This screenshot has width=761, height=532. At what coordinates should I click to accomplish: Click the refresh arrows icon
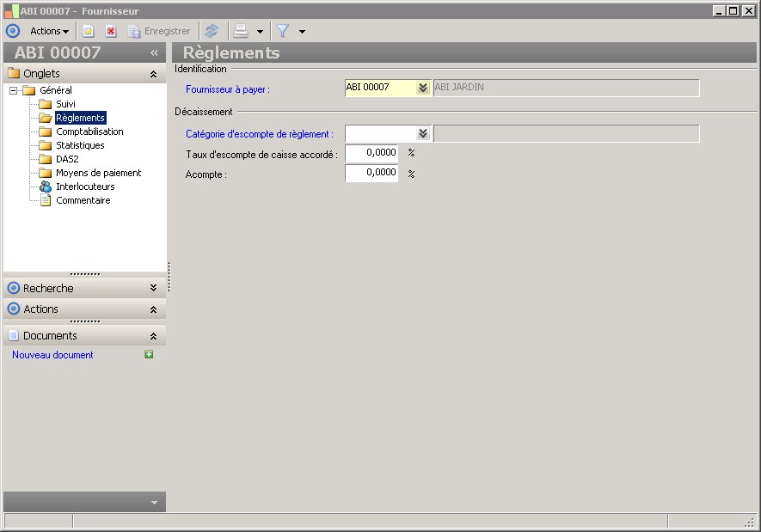click(x=212, y=31)
